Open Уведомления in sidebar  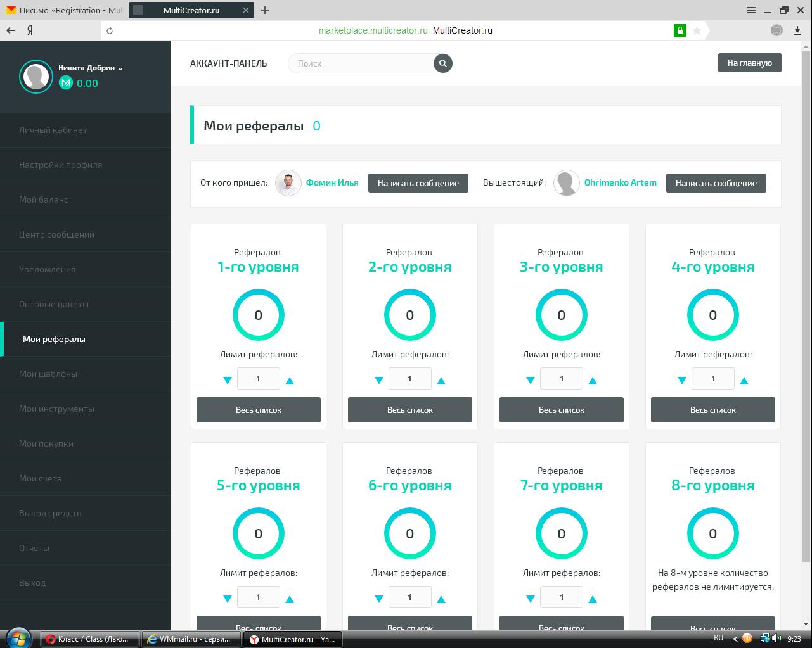click(x=86, y=269)
